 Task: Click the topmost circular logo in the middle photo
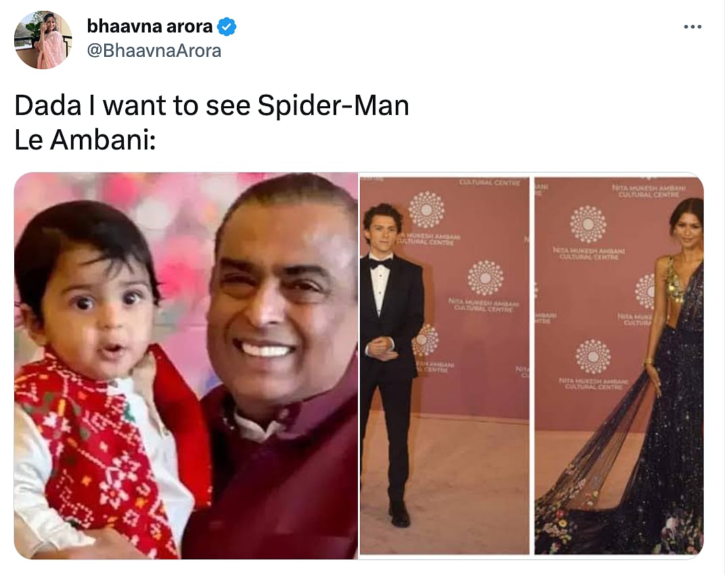[426, 209]
